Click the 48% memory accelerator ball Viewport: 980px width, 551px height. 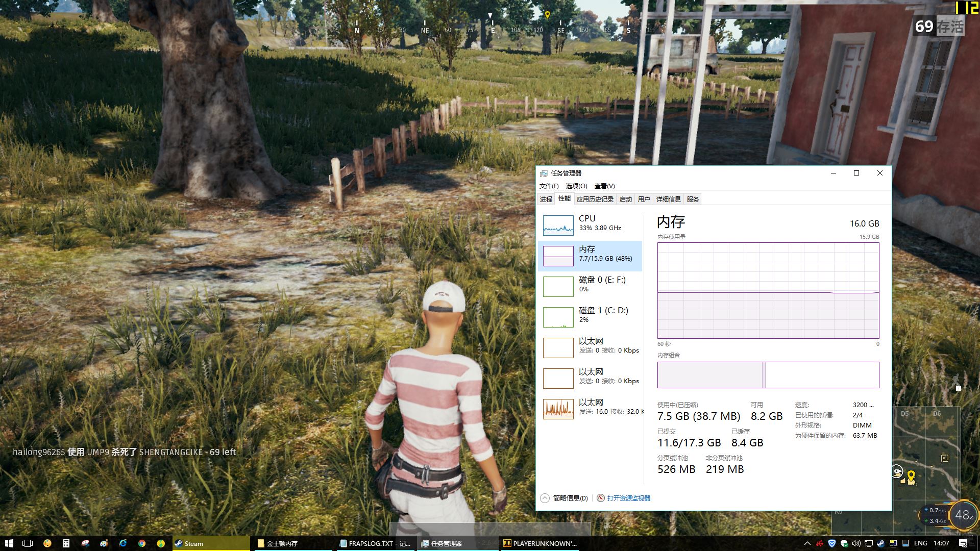(x=964, y=515)
